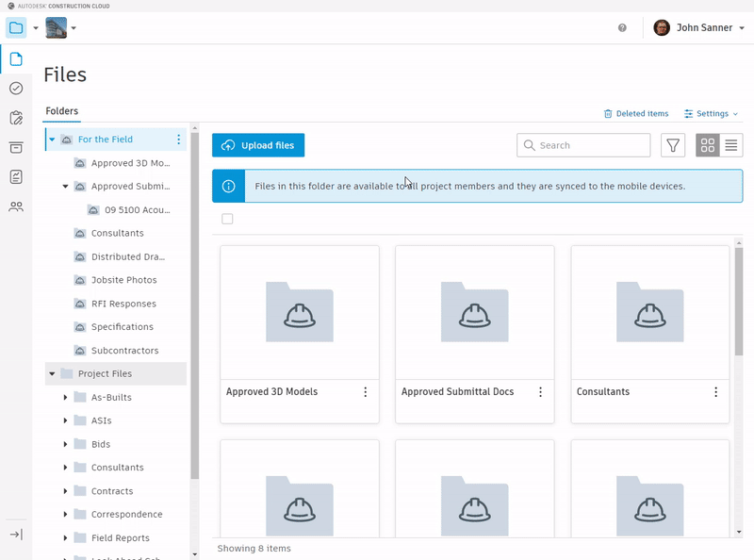Viewport: 754px width, 560px height.
Task: Expand the Bids folder
Action: point(65,444)
